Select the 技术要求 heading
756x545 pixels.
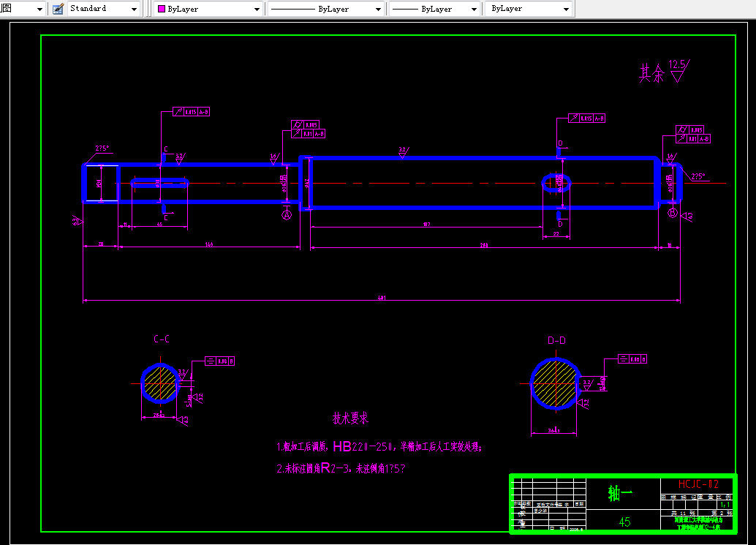(x=350, y=418)
